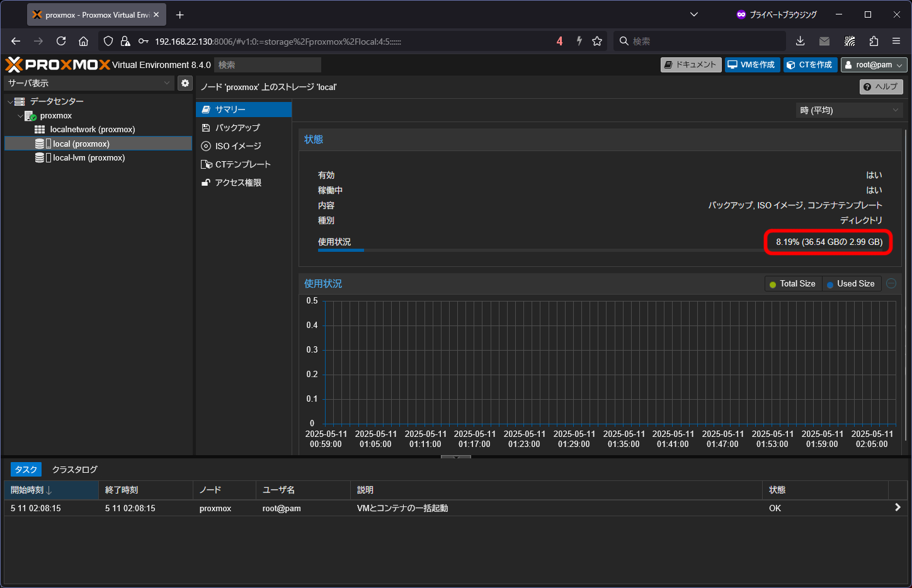Click the ヘルプ button
912x588 pixels.
click(x=881, y=87)
